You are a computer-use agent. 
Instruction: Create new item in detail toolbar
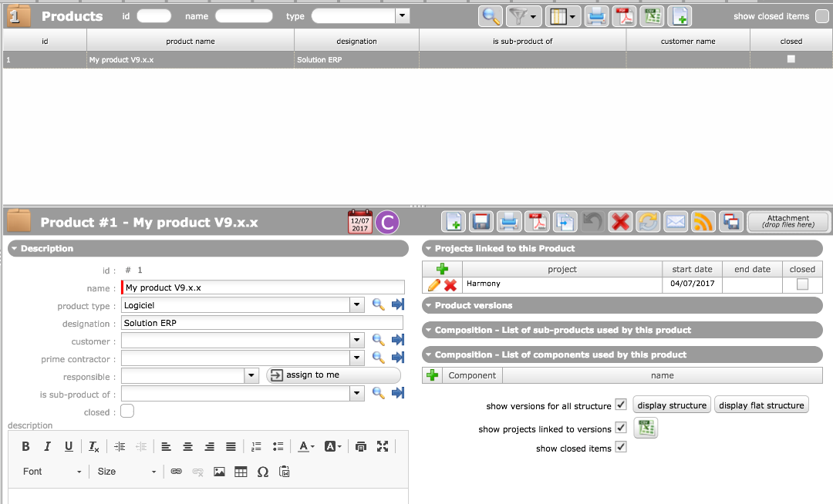454,222
